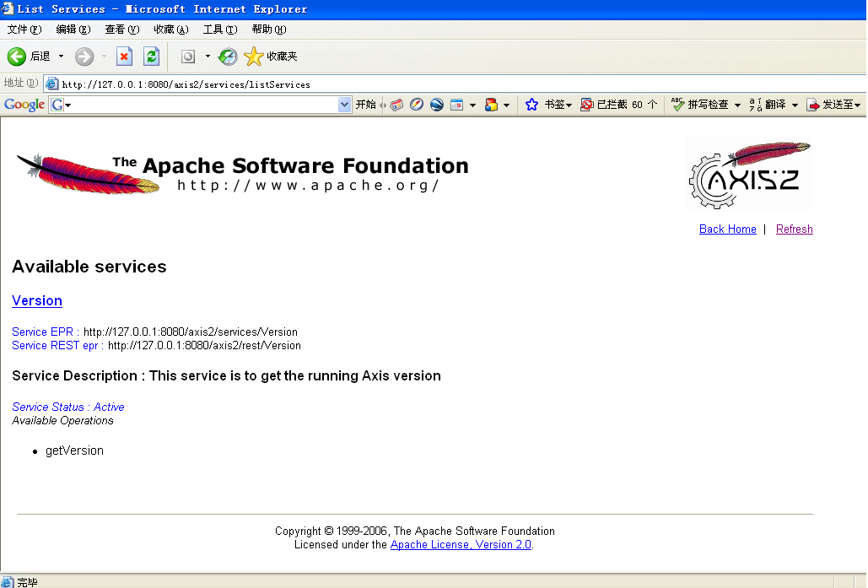This screenshot has width=868, height=588.
Task: Click the Google logo on the toolbar
Action: (x=24, y=104)
